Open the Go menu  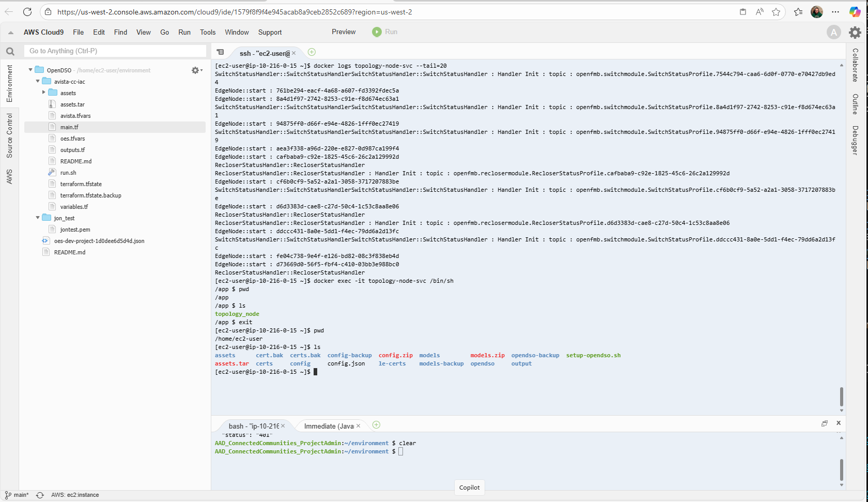click(165, 32)
